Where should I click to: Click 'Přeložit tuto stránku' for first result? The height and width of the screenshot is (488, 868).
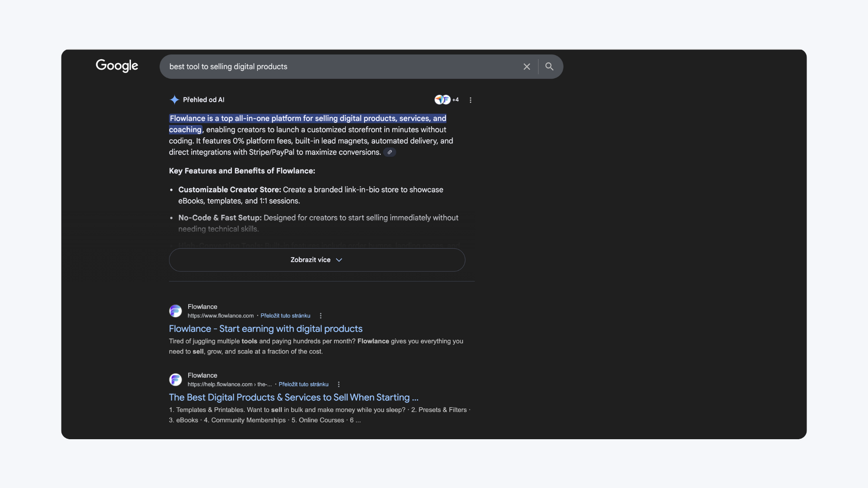pyautogui.click(x=285, y=316)
